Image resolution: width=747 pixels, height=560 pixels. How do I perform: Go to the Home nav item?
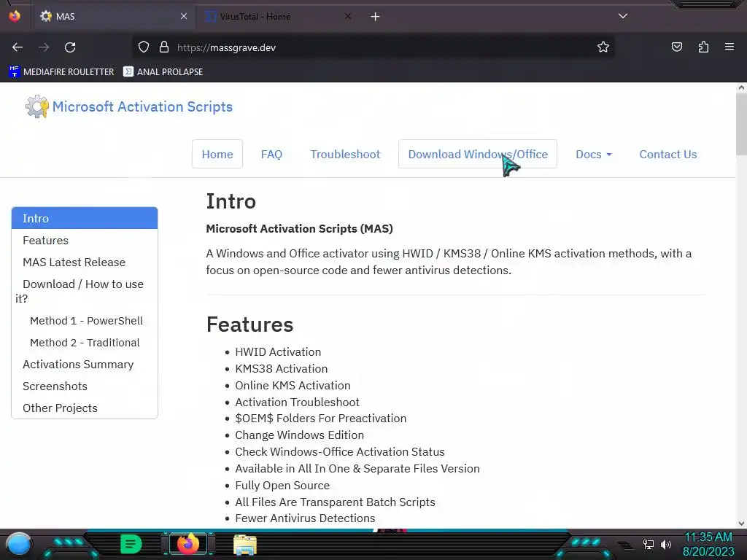[217, 154]
